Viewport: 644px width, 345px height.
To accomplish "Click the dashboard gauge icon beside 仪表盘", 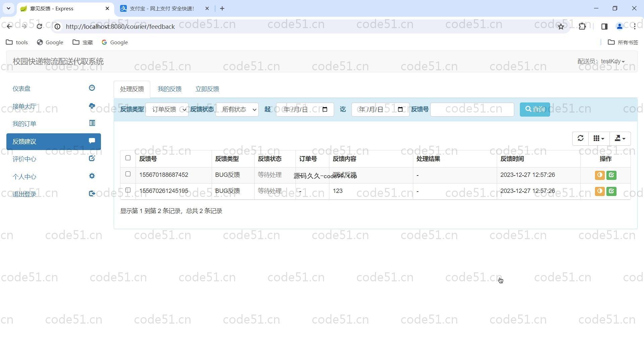I will 92,88.
